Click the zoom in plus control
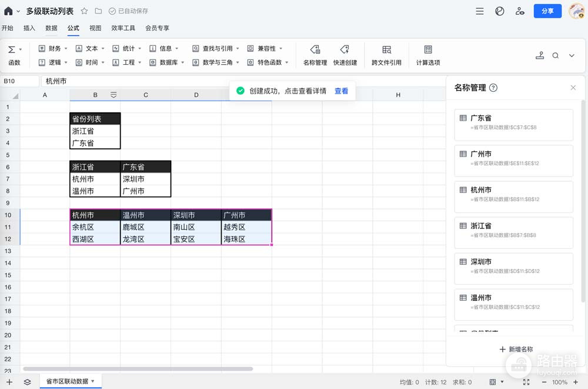This screenshot has height=389, width=588. pos(576,383)
